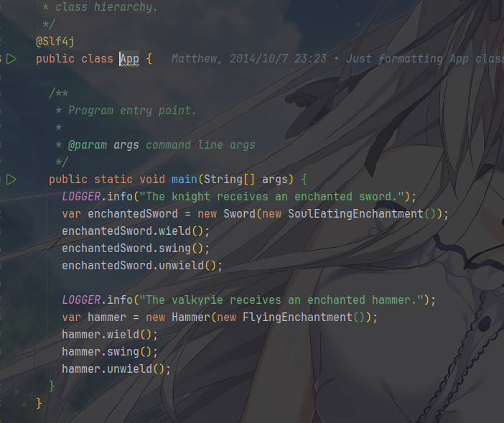The width and height of the screenshot is (504, 423).
Task: Click the closing brace of the App class
Action: 39,403
